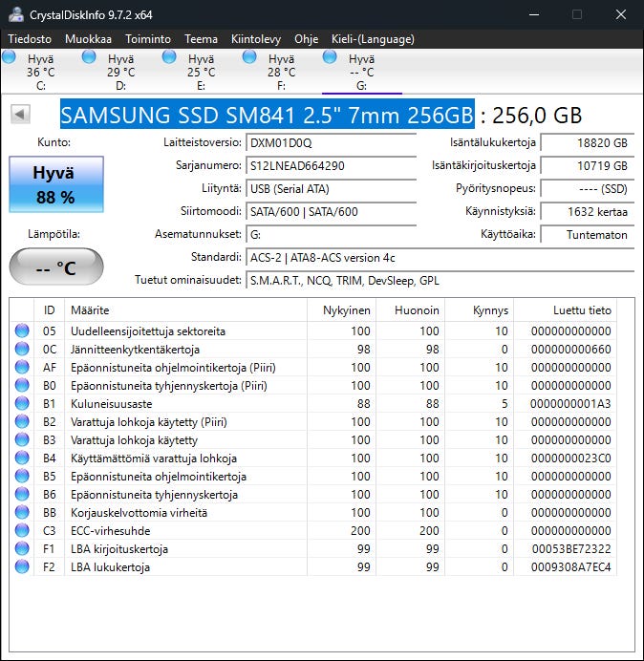Open the Toiminto menu

[x=148, y=39]
